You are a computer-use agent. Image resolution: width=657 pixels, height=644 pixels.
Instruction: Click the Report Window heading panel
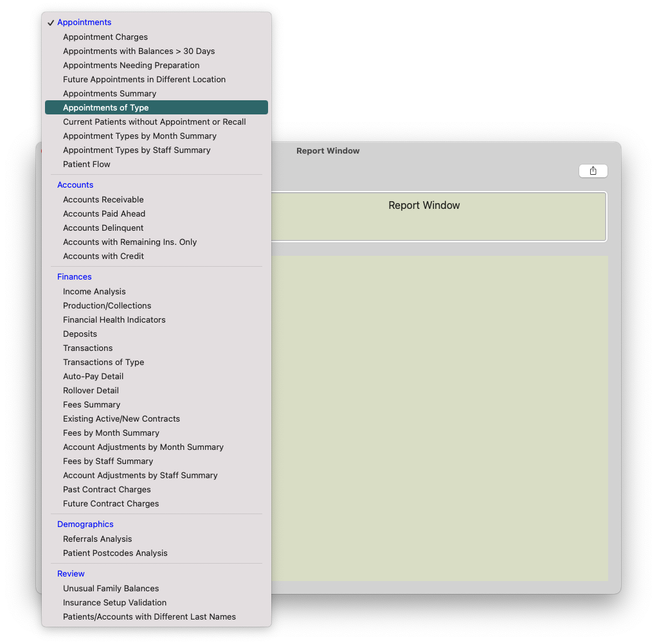438,217
